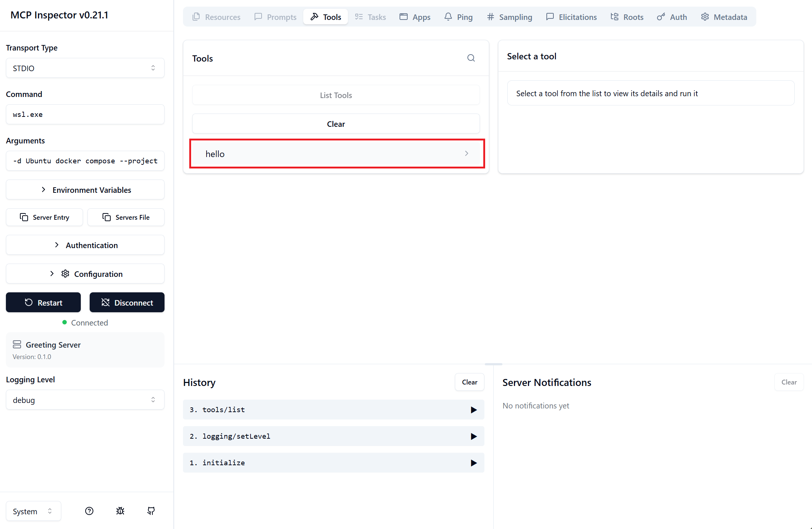Disconnect from the server
This screenshot has height=529, width=812.
pyautogui.click(x=127, y=303)
